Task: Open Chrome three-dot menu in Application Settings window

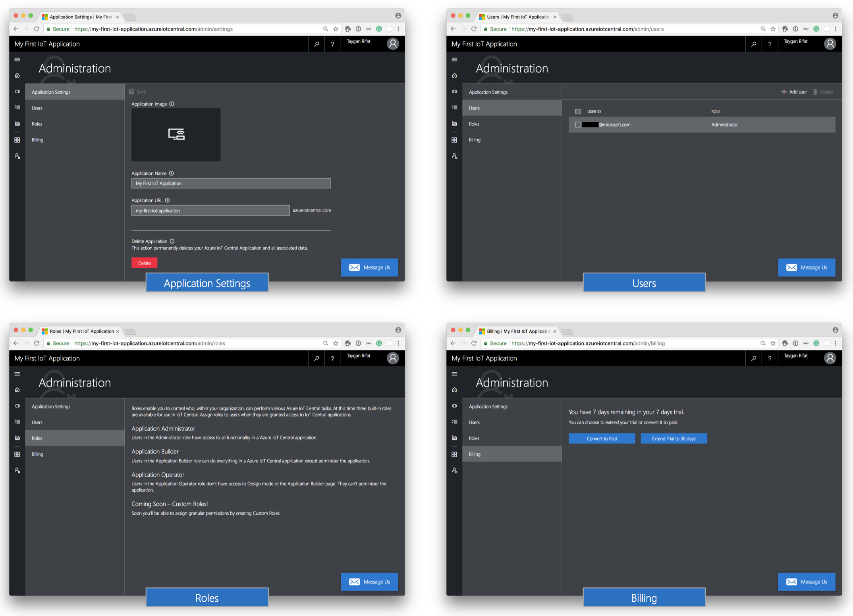Action: [398, 29]
